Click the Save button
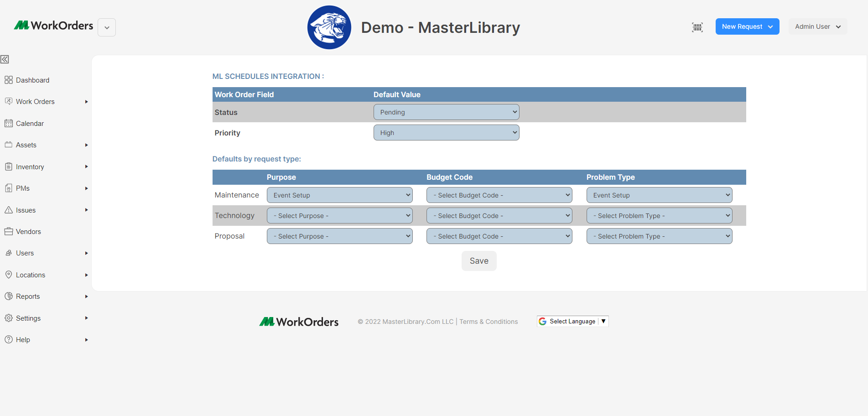868x416 pixels. (x=479, y=261)
